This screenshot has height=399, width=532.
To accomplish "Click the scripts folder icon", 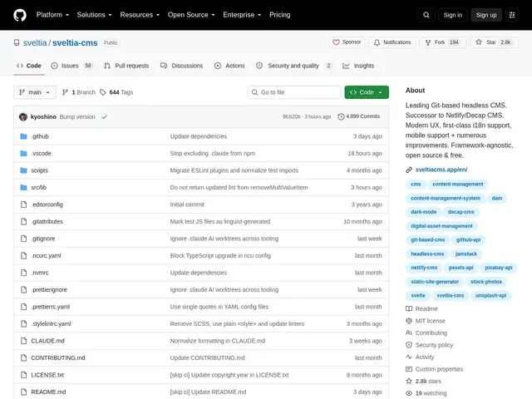I will 23,170.
